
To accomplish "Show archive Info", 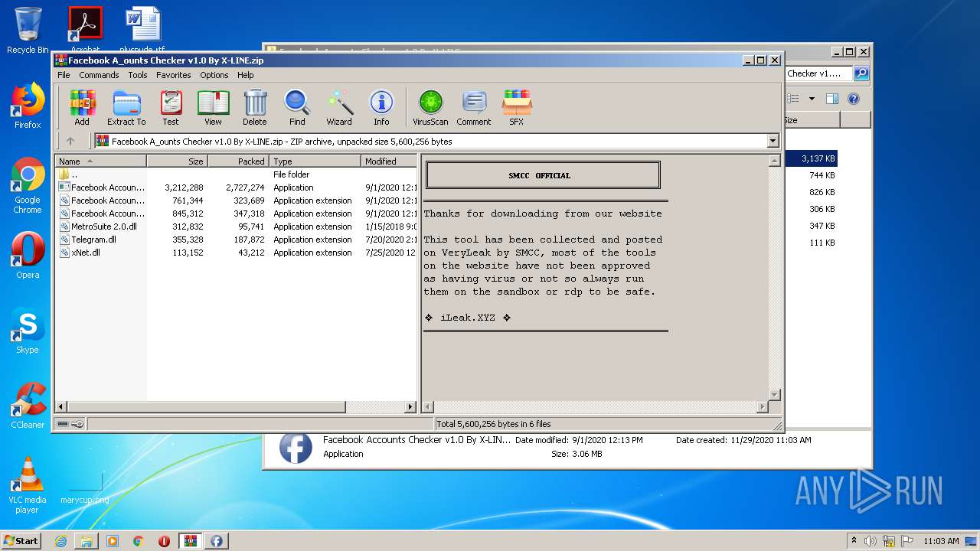I will click(381, 108).
